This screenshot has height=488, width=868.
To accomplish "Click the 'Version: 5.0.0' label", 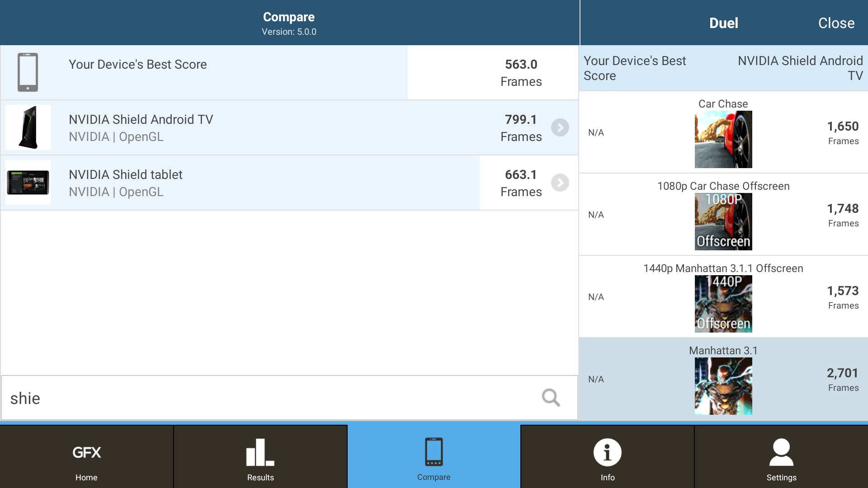I will pos(289,32).
